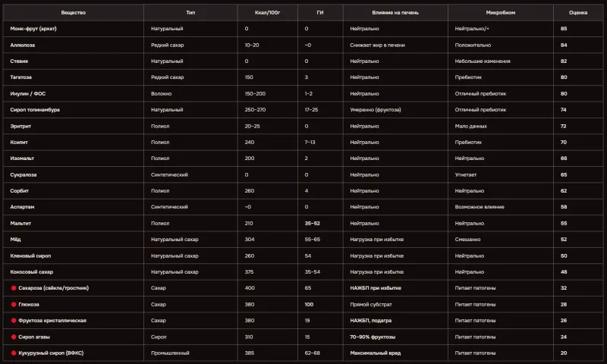
Task: Click red marker next to Кукурузный сироп
Action: point(14,353)
